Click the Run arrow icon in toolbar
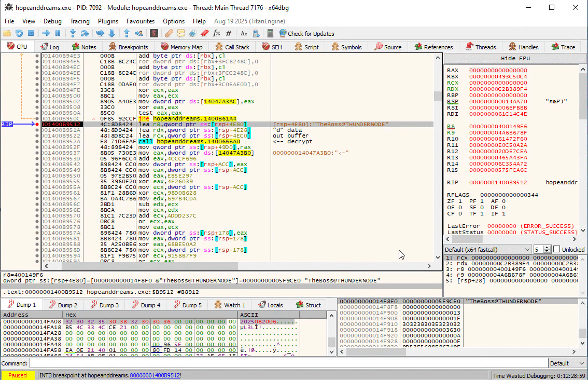Screen dimensions: 588x380 [x=46, y=33]
